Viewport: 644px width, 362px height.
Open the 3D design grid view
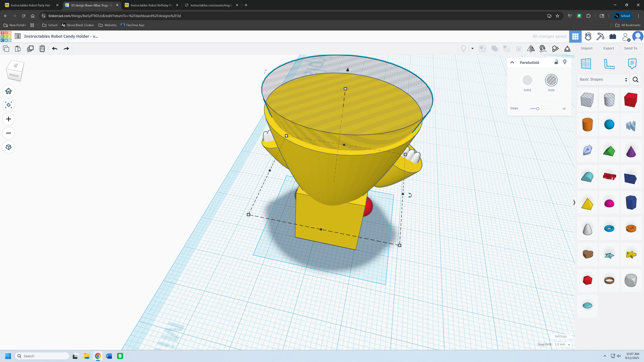click(575, 36)
